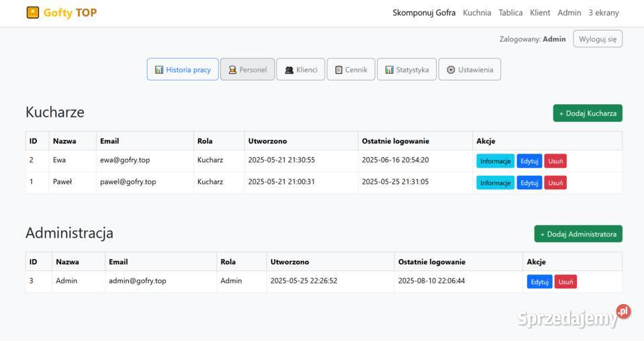Image resolution: width=644 pixels, height=341 pixels.
Task: Click the date 2025-05-25 22:26:52
Action: coord(304,281)
